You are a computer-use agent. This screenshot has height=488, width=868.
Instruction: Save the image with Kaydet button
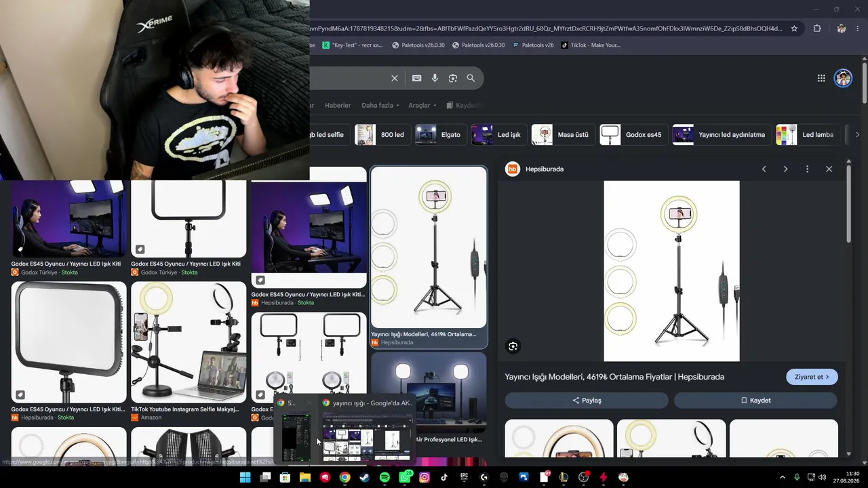(755, 401)
